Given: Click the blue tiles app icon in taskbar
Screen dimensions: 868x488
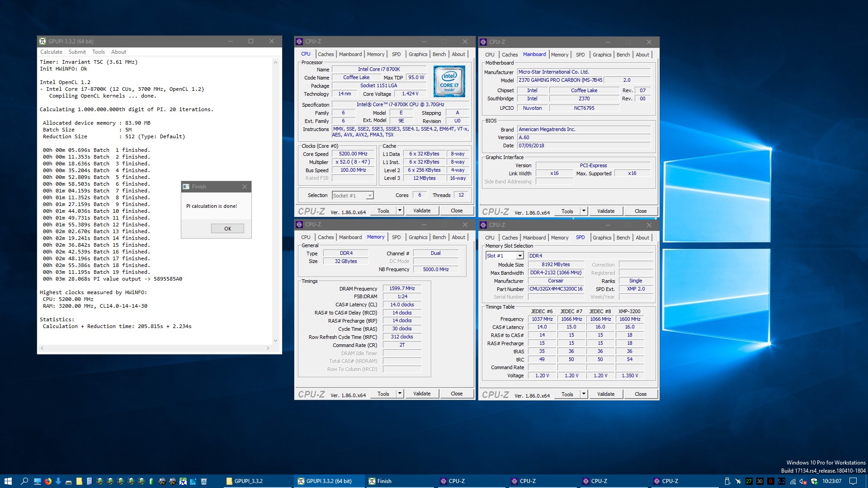Looking at the screenshot, I should 193,481.
